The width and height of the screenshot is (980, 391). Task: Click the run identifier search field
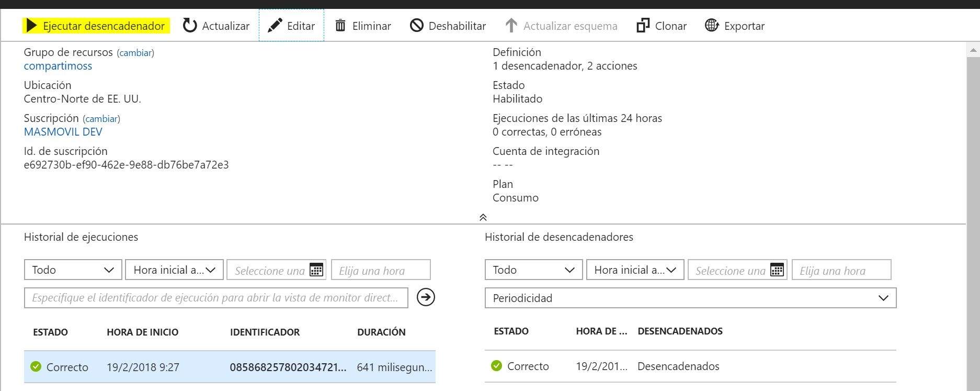(215, 298)
